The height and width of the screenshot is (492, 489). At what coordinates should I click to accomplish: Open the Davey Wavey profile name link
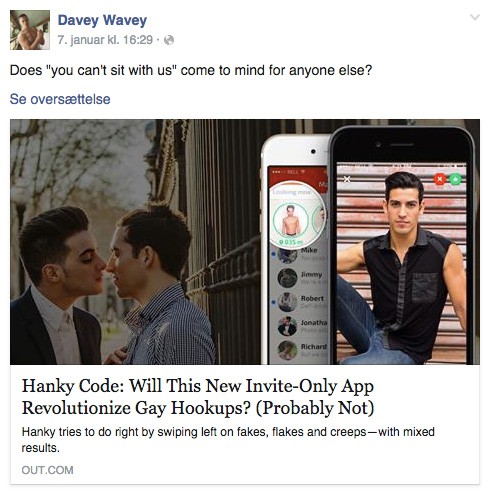102,20
